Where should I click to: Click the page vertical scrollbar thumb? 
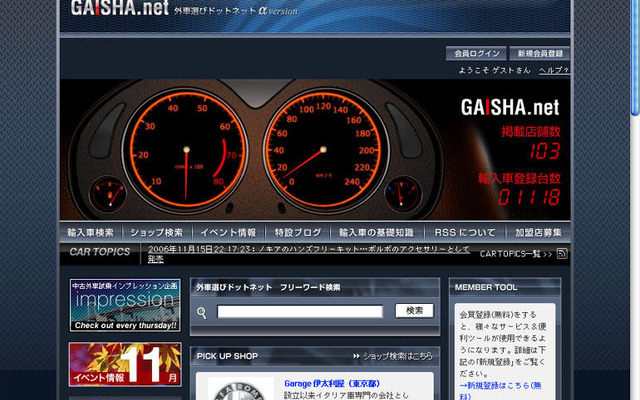636,57
